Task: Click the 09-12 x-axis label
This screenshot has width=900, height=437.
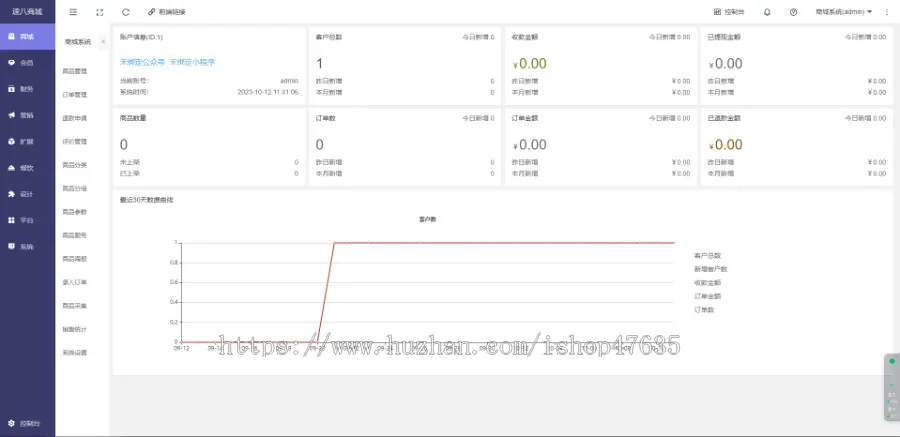Action: [181, 348]
